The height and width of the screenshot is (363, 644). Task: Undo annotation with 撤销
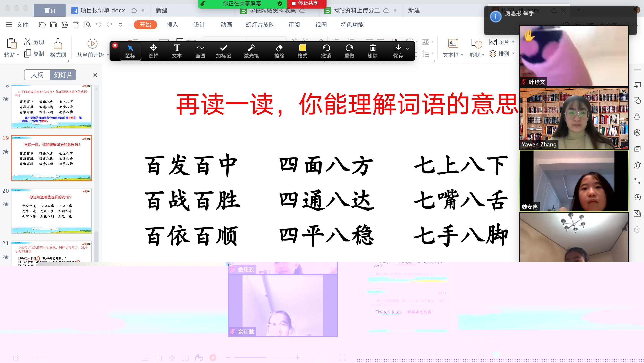click(326, 51)
